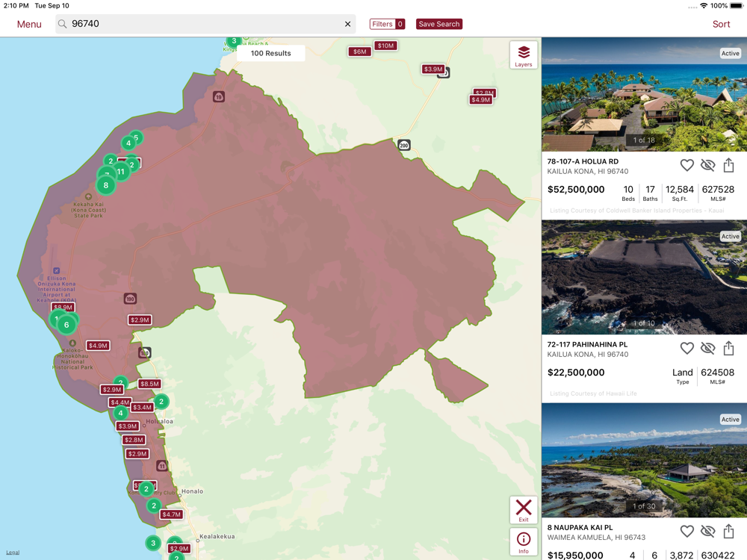Select the $3.4M map price marker
The width and height of the screenshot is (747, 560).
point(142,407)
